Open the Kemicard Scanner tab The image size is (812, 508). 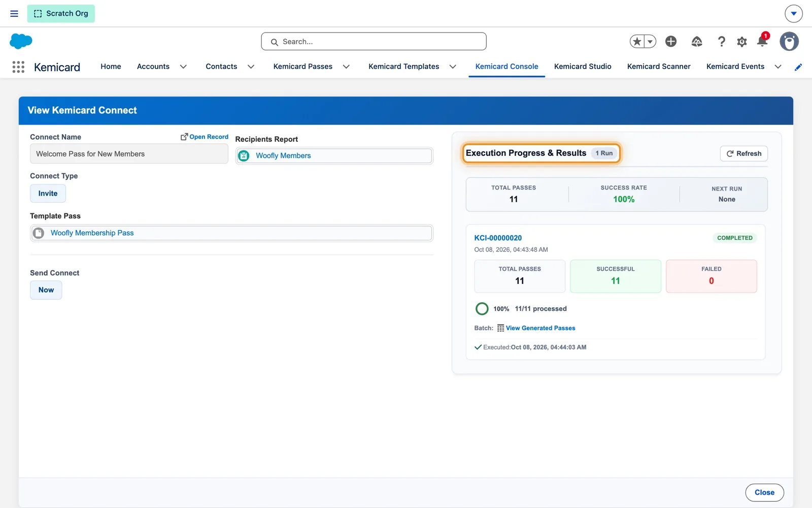(x=659, y=67)
